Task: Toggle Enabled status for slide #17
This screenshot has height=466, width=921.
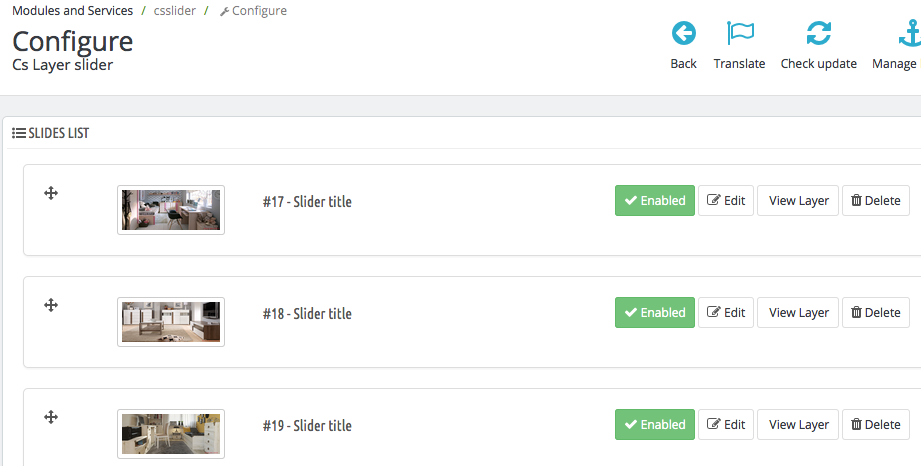Action: coord(654,200)
